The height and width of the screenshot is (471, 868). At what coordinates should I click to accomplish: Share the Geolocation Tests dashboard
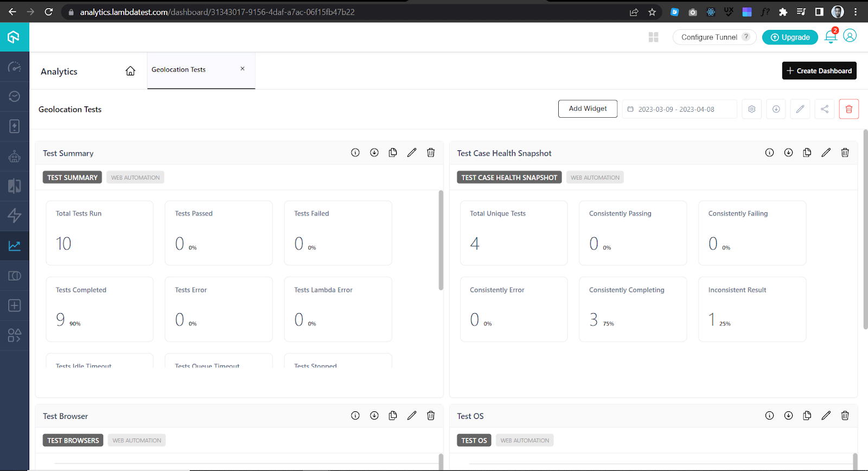(x=825, y=109)
